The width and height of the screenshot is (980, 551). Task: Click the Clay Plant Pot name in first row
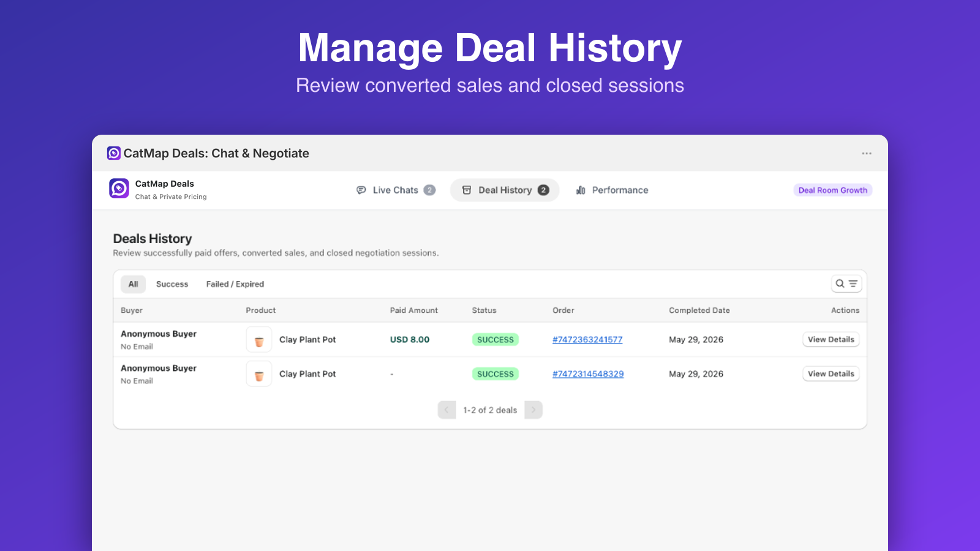click(x=307, y=340)
